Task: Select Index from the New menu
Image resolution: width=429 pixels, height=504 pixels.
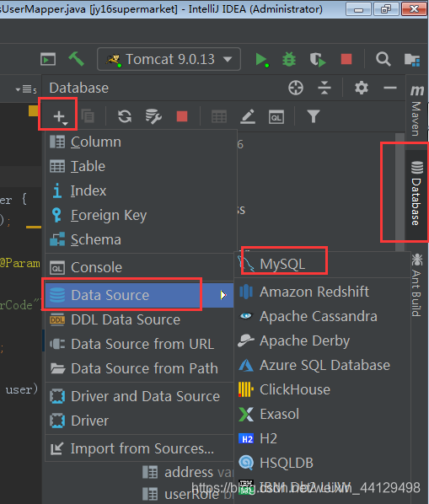Action: [x=141, y=190]
